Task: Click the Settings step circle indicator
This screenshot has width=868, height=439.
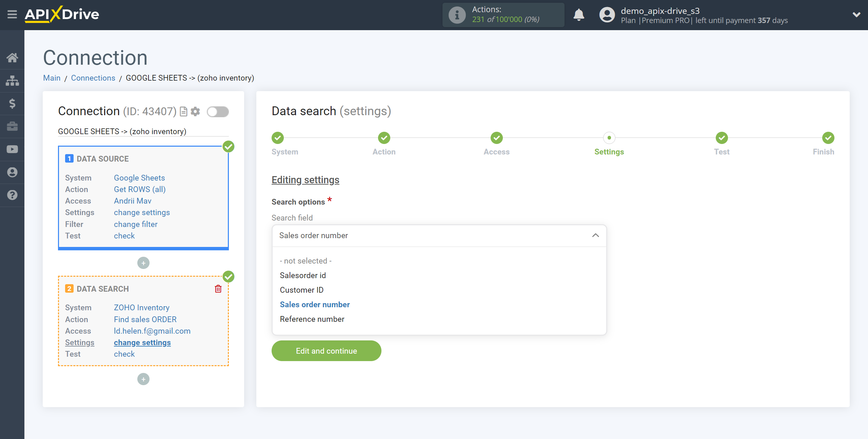Action: [609, 138]
